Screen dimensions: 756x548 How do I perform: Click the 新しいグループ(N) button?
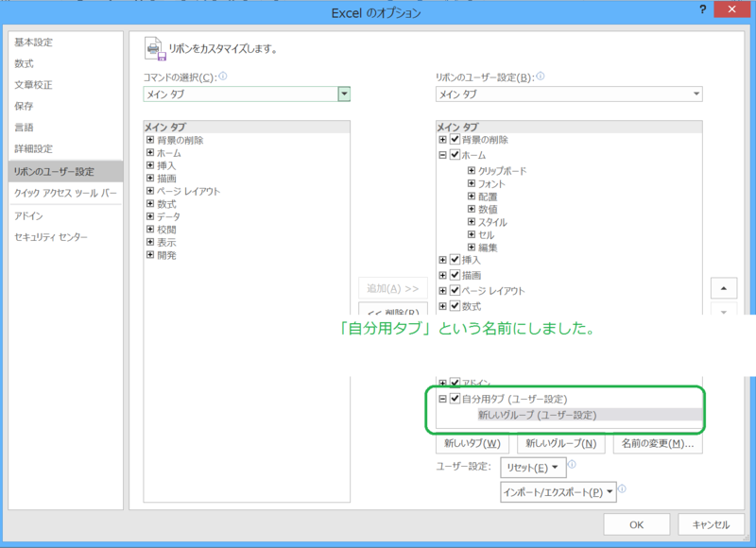click(560, 443)
